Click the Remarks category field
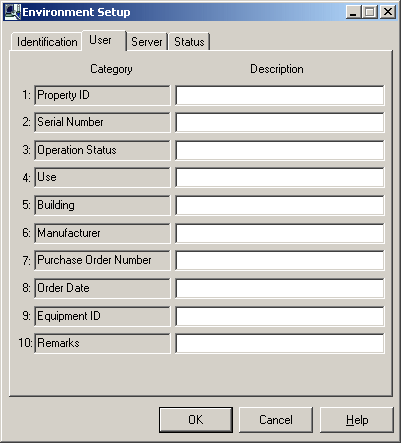 [x=102, y=343]
